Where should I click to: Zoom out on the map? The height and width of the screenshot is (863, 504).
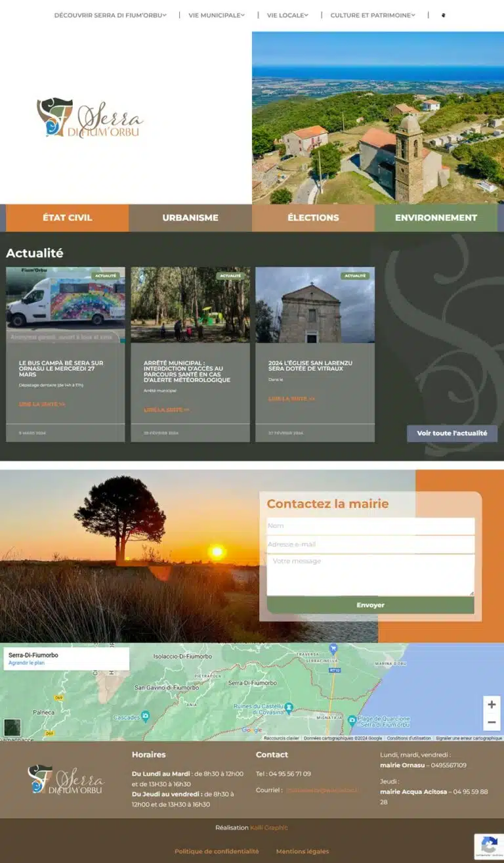[492, 722]
